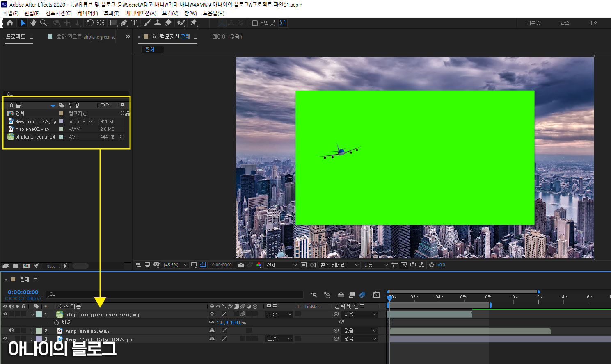
Task: Open the 45.5% magnification dropdown
Action: click(x=175, y=265)
